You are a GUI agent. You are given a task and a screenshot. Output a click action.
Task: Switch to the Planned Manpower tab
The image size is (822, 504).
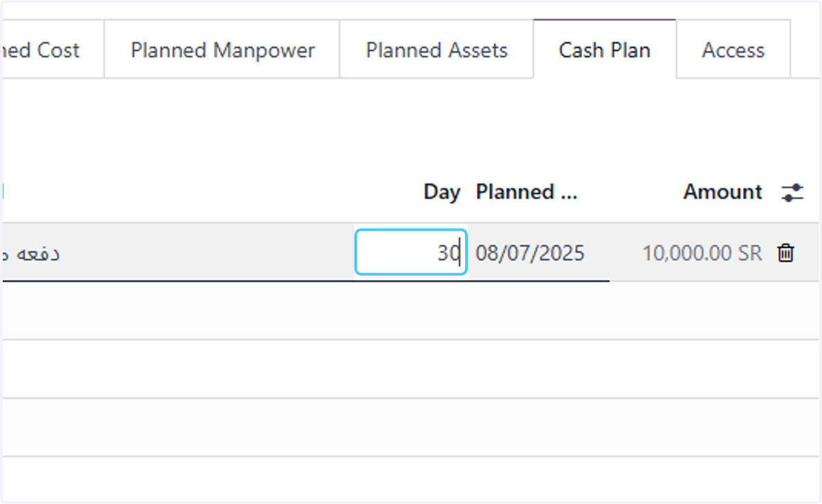[223, 50]
